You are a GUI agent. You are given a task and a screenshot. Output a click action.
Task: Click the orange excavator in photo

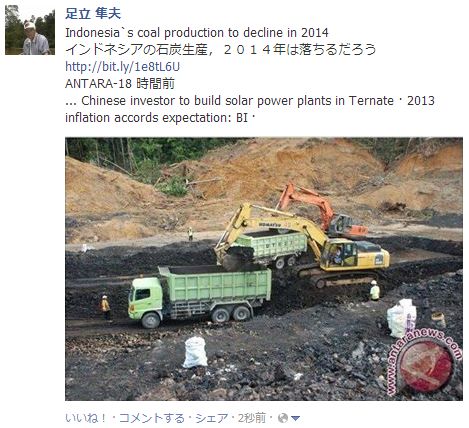click(x=322, y=211)
